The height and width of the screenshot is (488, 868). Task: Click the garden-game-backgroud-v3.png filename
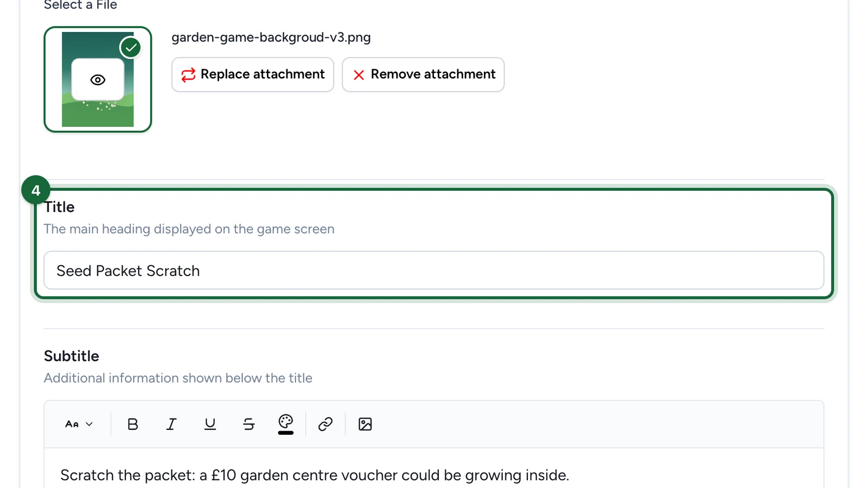coord(271,37)
